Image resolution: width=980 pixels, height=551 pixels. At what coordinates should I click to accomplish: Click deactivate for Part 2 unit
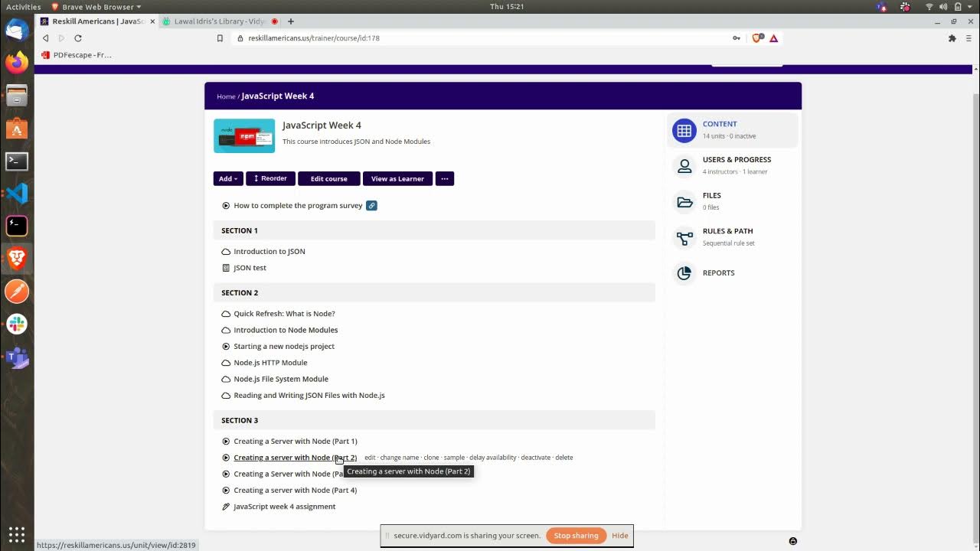pyautogui.click(x=535, y=458)
